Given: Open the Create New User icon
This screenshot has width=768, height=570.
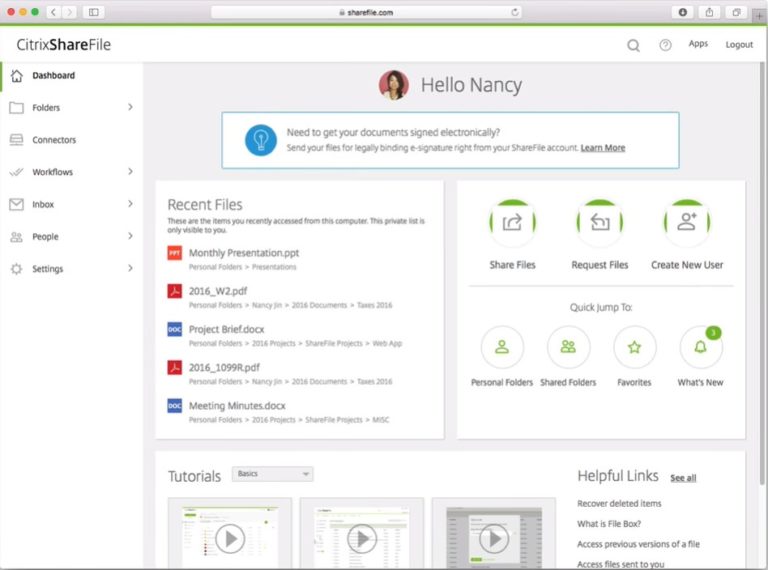Looking at the screenshot, I should (687, 224).
